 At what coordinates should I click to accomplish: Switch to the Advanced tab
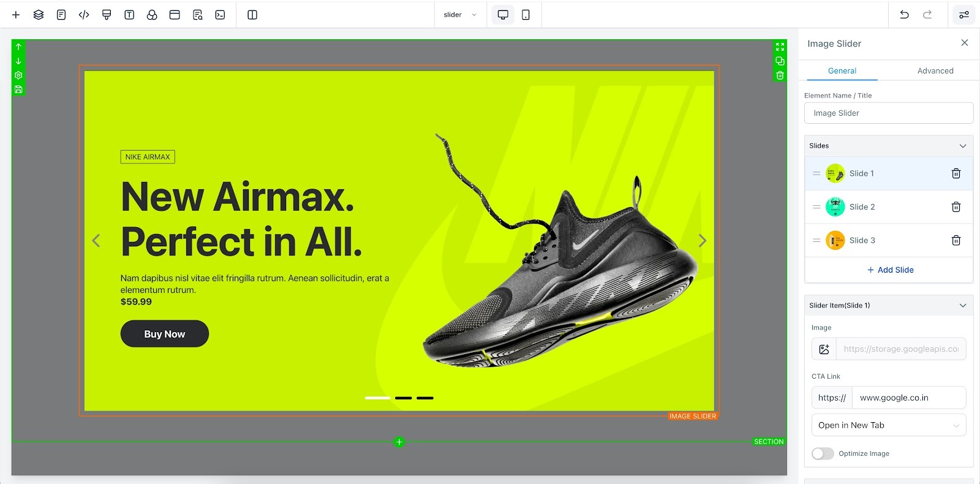click(935, 71)
